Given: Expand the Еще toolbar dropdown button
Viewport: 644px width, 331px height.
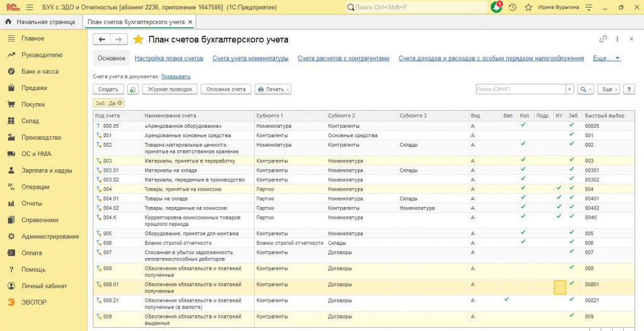Looking at the screenshot, I should pyautogui.click(x=608, y=89).
